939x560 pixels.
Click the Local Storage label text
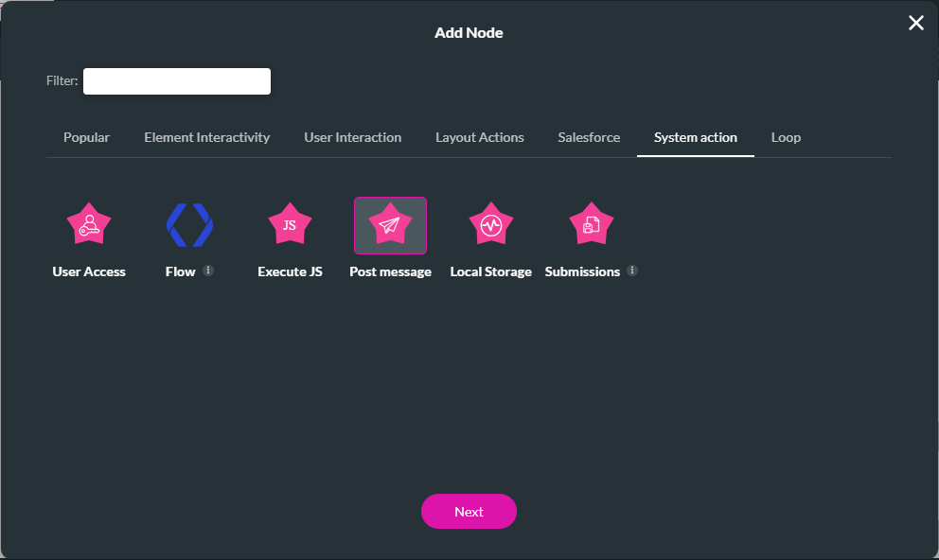click(x=490, y=271)
